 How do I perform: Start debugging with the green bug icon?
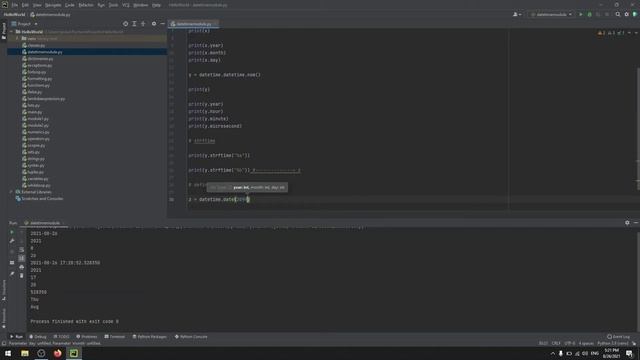click(x=589, y=14)
